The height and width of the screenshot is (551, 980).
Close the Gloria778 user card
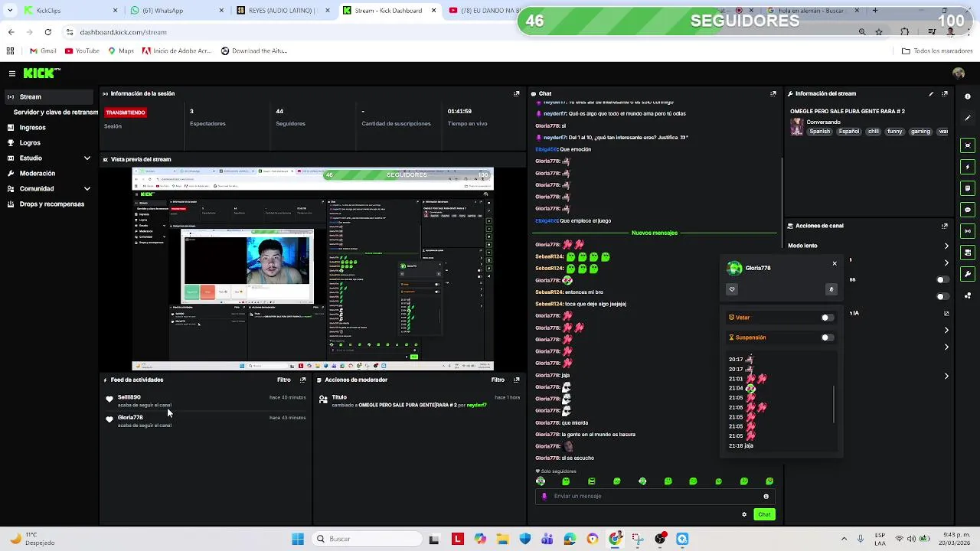click(835, 263)
